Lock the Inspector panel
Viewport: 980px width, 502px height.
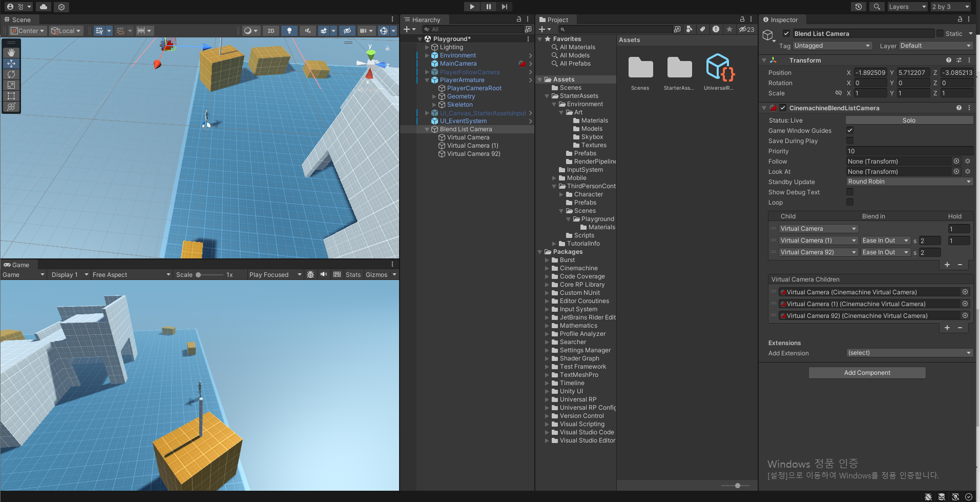tap(960, 19)
